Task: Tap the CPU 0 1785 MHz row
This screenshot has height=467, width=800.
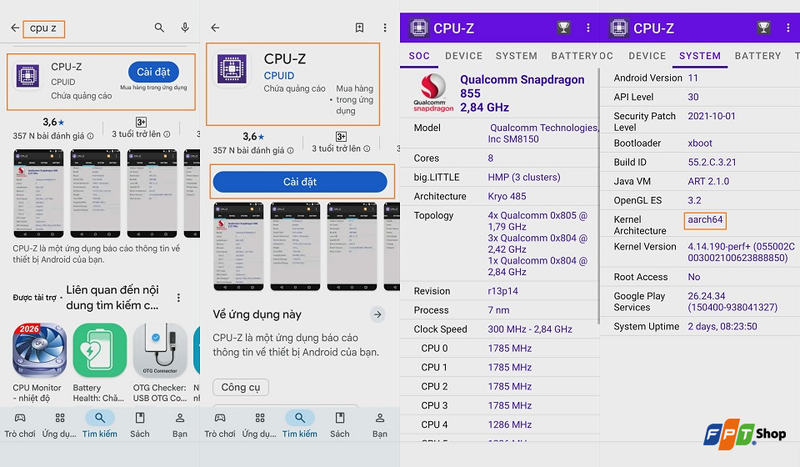Action: 500,348
